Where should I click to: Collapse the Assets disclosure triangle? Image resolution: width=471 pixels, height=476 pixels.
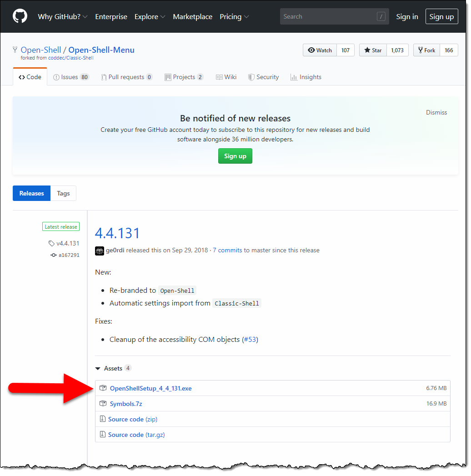98,369
